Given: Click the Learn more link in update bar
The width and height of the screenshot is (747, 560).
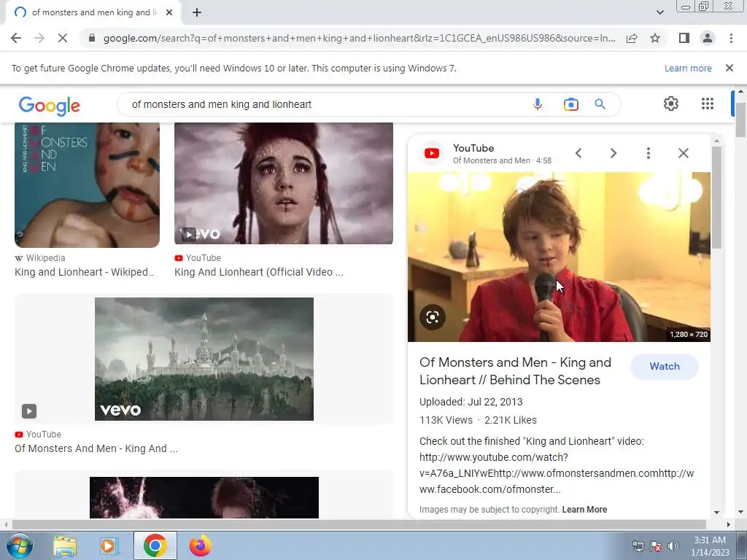Looking at the screenshot, I should [688, 68].
